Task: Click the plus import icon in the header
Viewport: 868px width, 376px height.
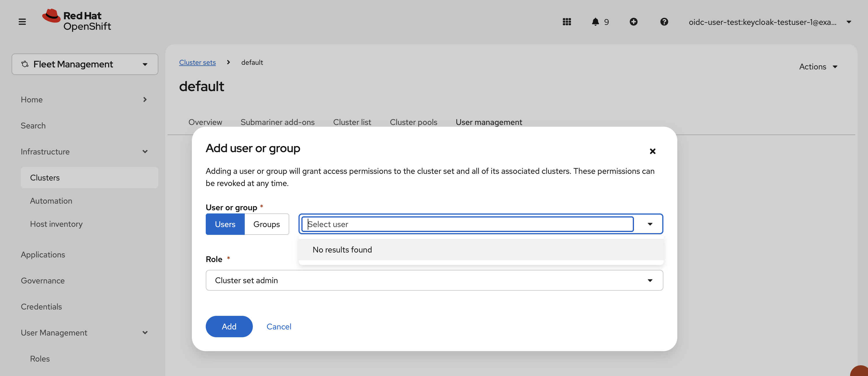Action: click(633, 22)
